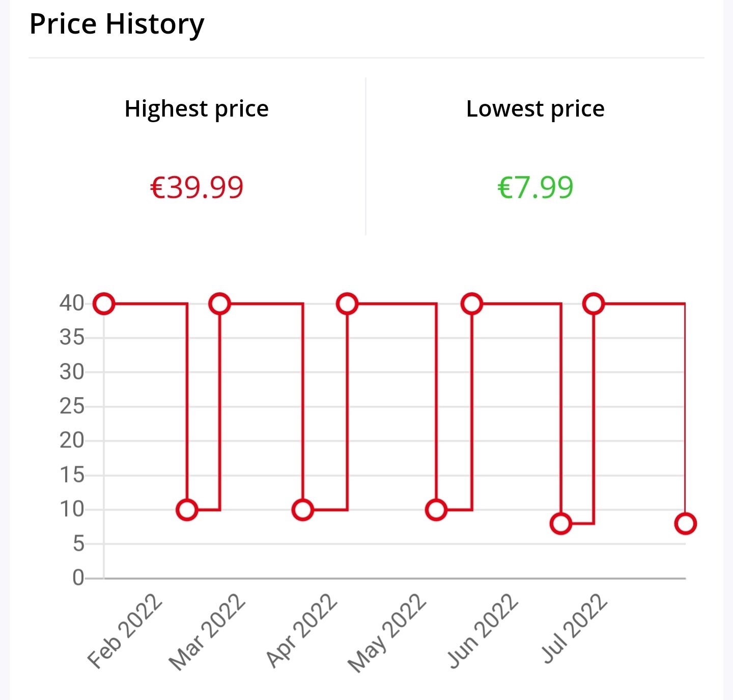The width and height of the screenshot is (733, 700).
Task: Click the Price History heading
Action: (117, 24)
